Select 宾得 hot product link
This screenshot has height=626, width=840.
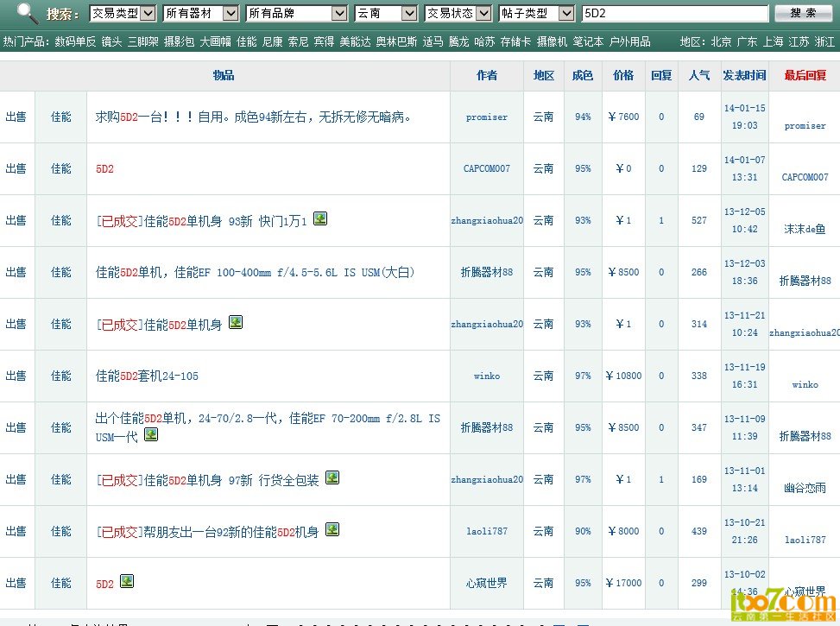click(x=324, y=41)
